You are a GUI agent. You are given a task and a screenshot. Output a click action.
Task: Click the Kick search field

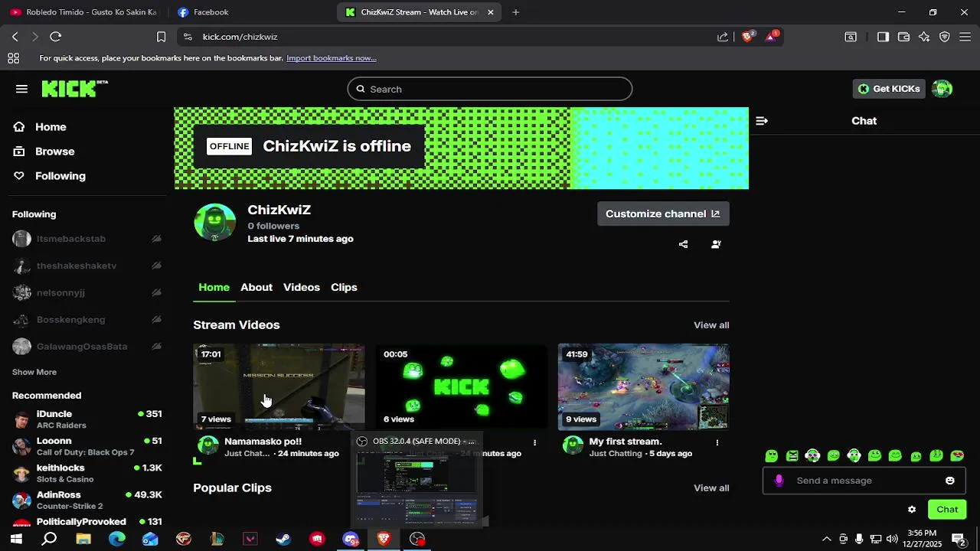[490, 89]
